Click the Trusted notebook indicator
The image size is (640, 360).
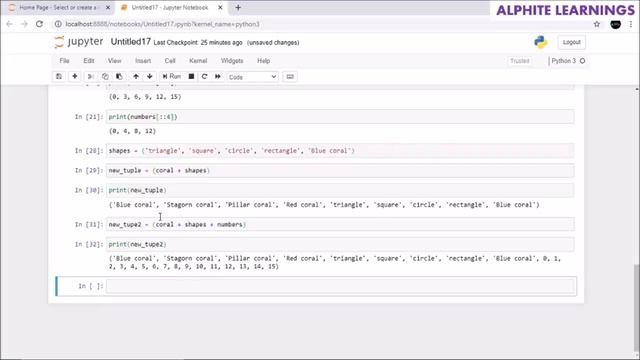[520, 61]
